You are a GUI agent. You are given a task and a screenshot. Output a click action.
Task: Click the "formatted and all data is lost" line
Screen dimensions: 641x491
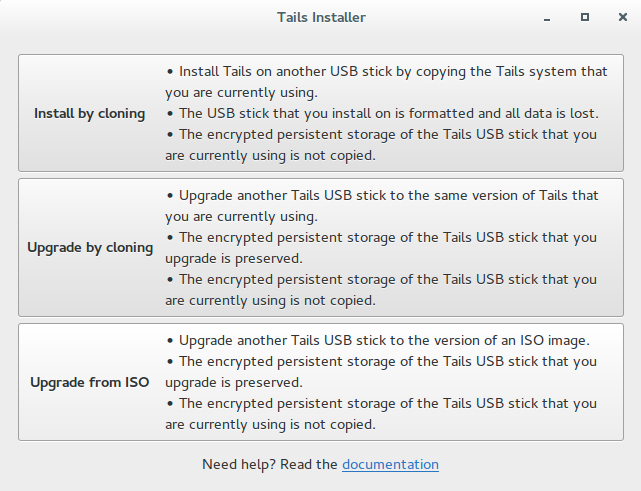click(388, 113)
